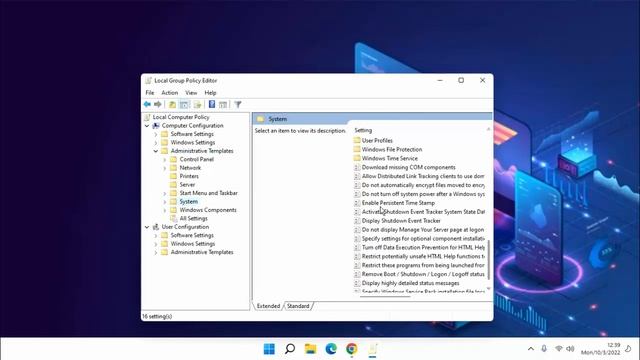Click the volume speaker icon in the tray
This screenshot has height=360, width=640.
[570, 349]
